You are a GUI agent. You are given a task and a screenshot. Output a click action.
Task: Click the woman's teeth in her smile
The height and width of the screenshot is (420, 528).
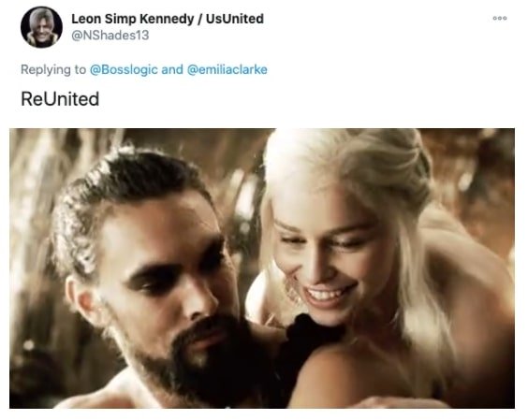point(324,295)
